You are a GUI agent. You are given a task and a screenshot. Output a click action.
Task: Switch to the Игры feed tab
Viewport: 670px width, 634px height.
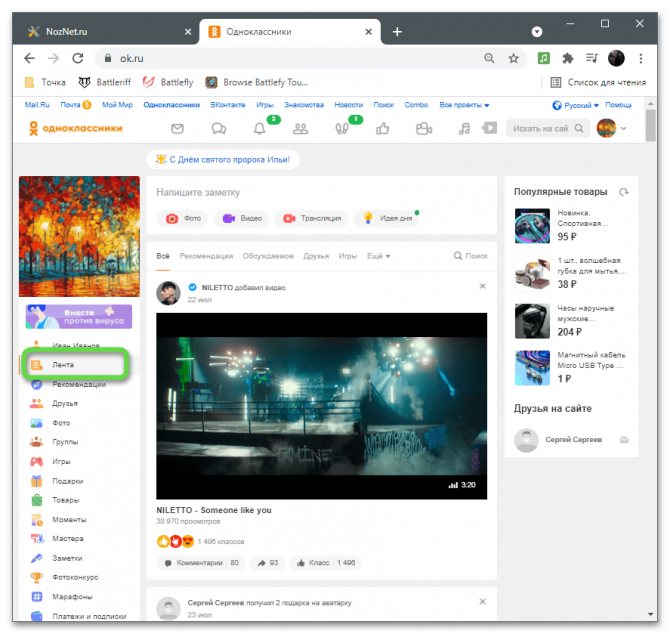click(347, 256)
